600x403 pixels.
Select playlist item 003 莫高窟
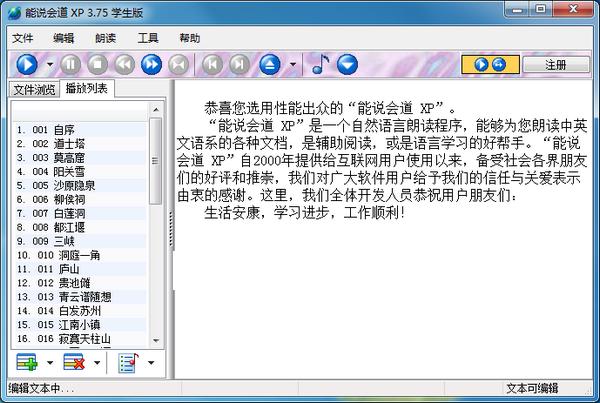(79, 158)
